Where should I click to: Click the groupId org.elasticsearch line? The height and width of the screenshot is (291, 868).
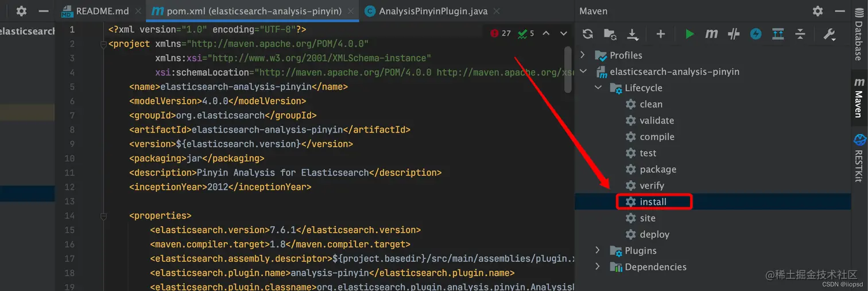[x=223, y=115]
